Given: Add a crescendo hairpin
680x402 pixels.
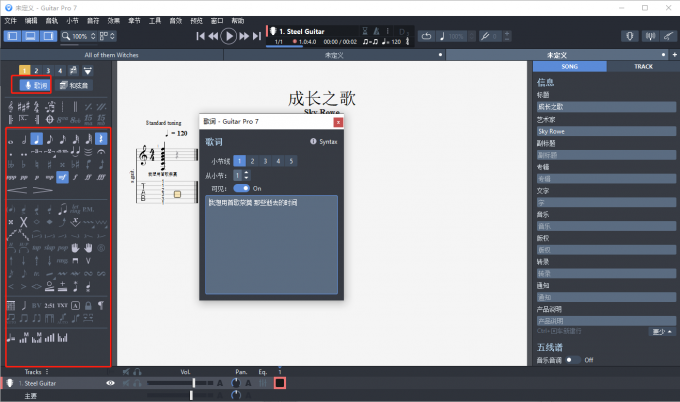Looking at the screenshot, I should [x=17, y=190].
